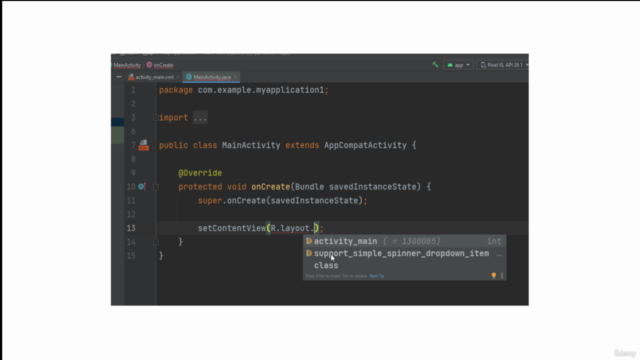Choose support_simple_spinner_dropdown_item completion

point(404,253)
